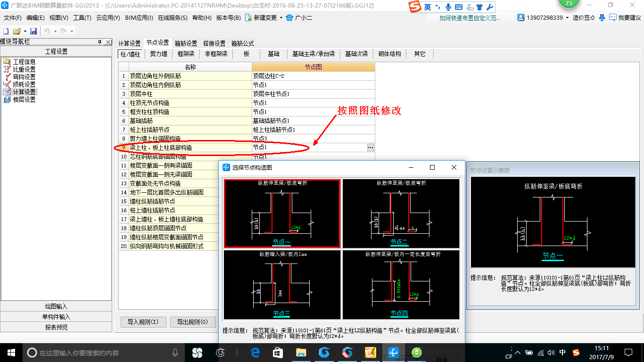Viewport: 644px width, 362px height.
Task: Select 工程信息 in the navigation tree
Action: coord(24,62)
